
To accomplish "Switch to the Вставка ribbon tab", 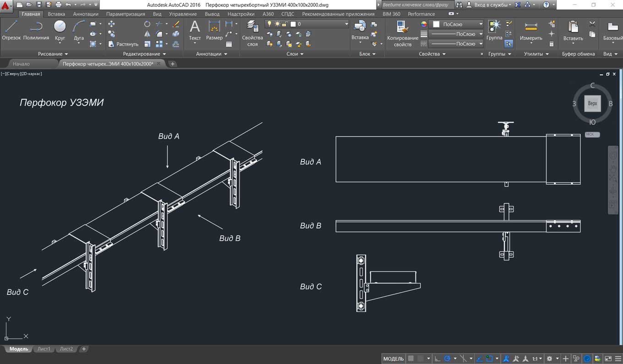I will click(56, 14).
